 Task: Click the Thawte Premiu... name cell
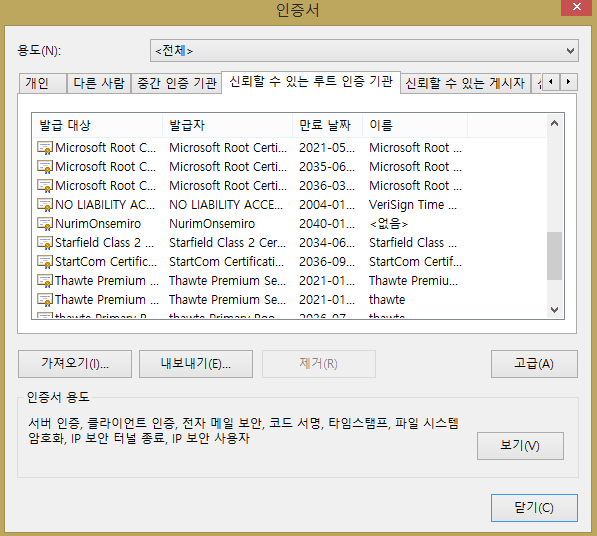pos(413,281)
